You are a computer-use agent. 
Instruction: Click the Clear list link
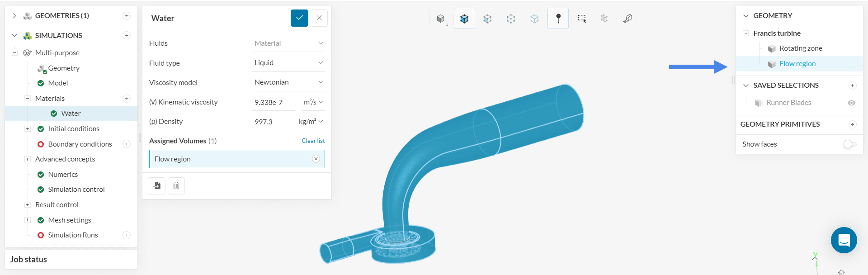coord(313,141)
